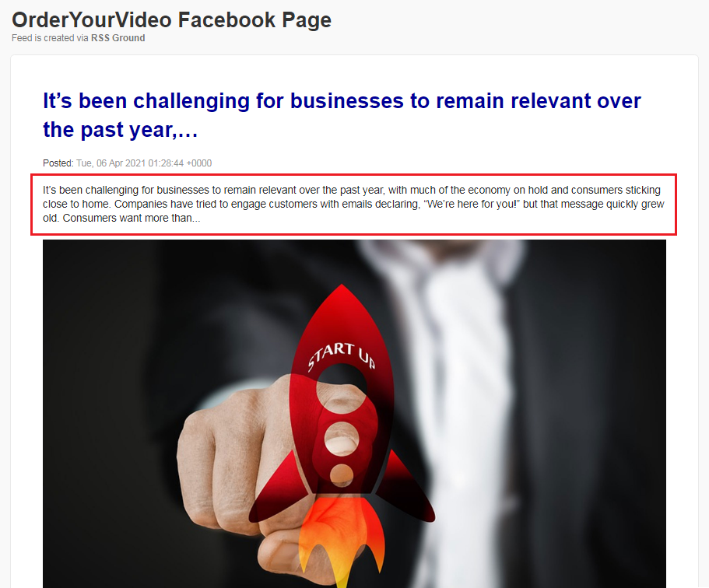Click the rocket's middle porthole window
The width and height of the screenshot is (709, 588).
pyautogui.click(x=342, y=439)
